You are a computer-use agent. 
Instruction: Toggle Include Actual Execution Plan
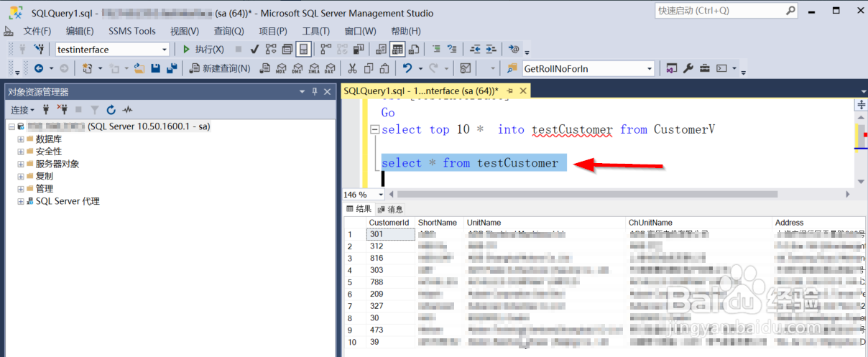tap(325, 50)
